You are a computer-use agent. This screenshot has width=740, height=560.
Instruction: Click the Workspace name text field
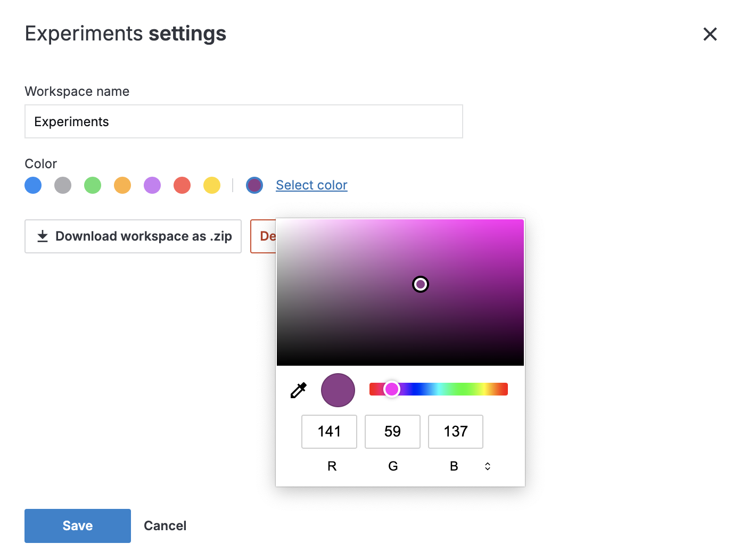click(x=243, y=121)
